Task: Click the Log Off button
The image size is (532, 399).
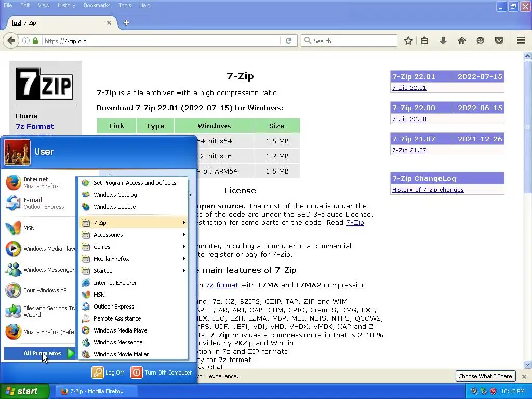Action: pyautogui.click(x=108, y=372)
